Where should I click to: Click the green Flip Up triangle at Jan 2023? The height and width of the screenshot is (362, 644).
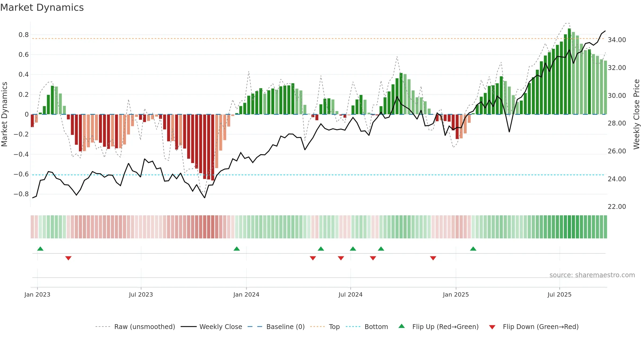(x=40, y=249)
